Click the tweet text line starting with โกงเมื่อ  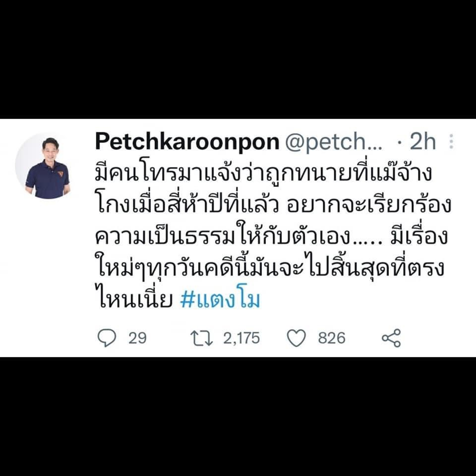273,205
